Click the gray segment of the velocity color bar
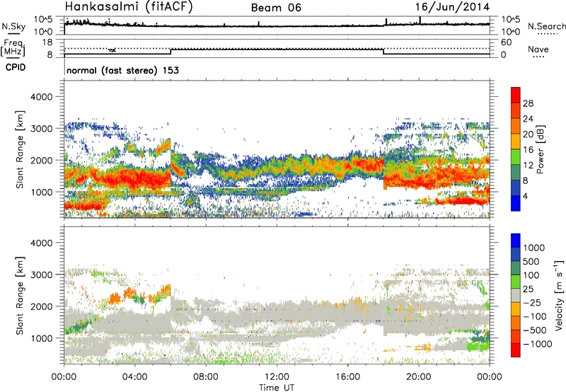 pos(516,295)
